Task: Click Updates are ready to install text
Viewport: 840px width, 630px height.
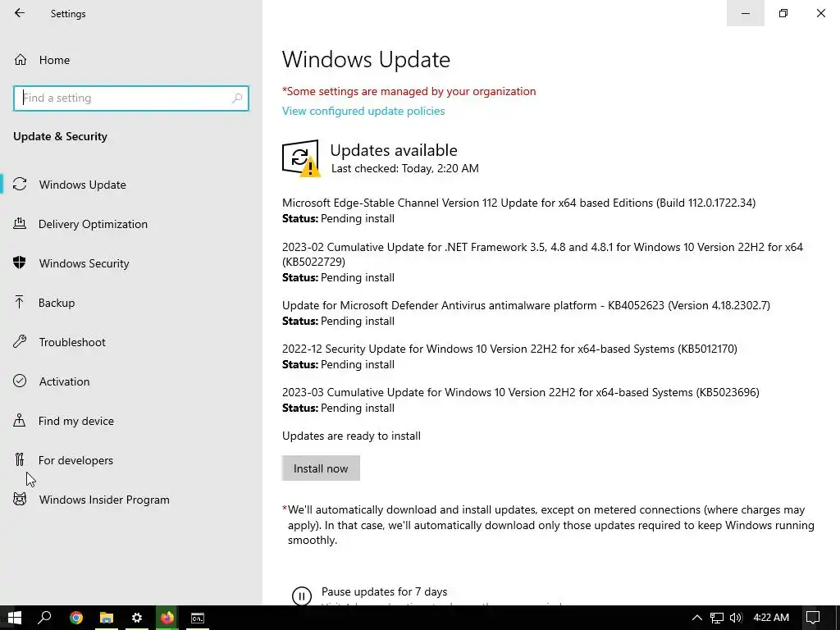Action: click(x=351, y=436)
